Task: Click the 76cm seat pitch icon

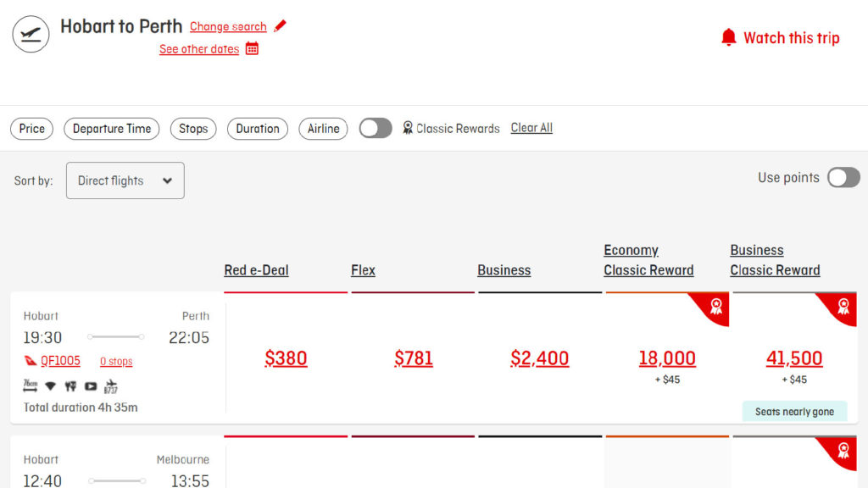Action: [x=31, y=385]
